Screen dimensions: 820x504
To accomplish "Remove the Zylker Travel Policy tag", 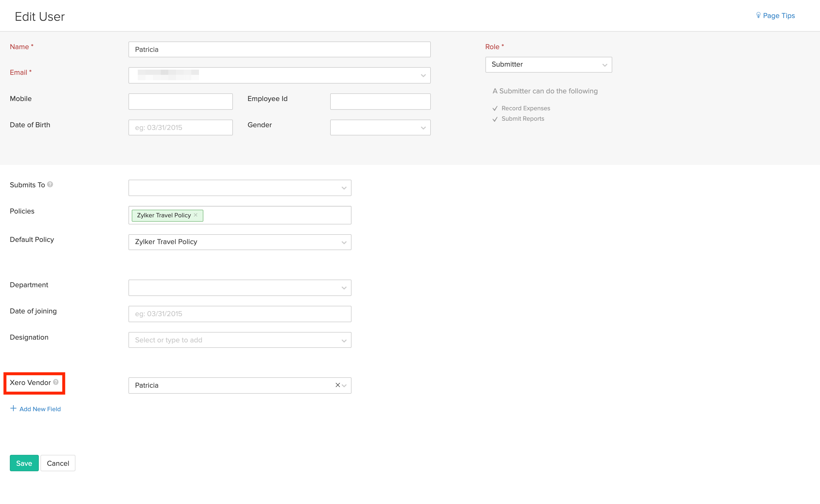I will click(x=196, y=215).
